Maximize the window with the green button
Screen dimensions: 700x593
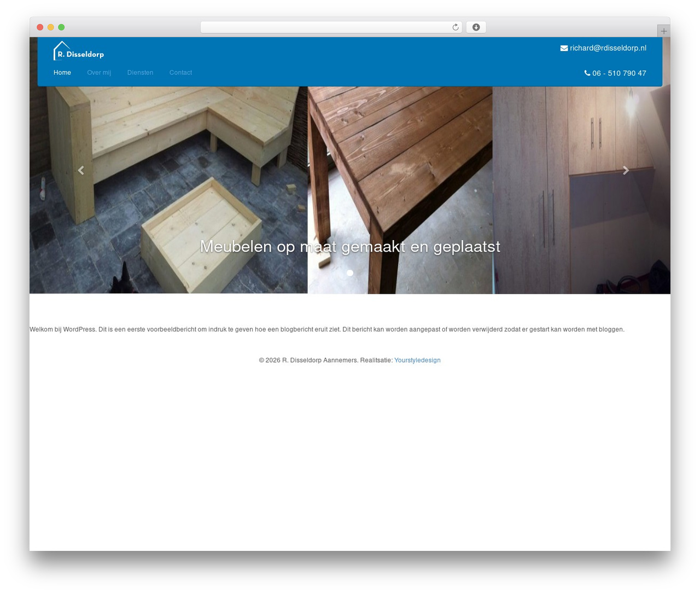[x=61, y=27]
